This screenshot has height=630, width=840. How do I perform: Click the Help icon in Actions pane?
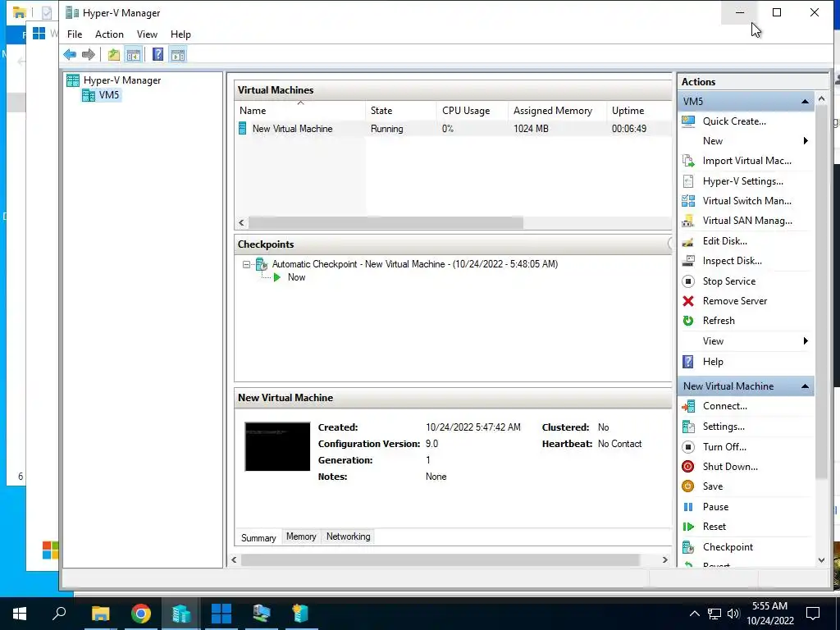point(688,362)
